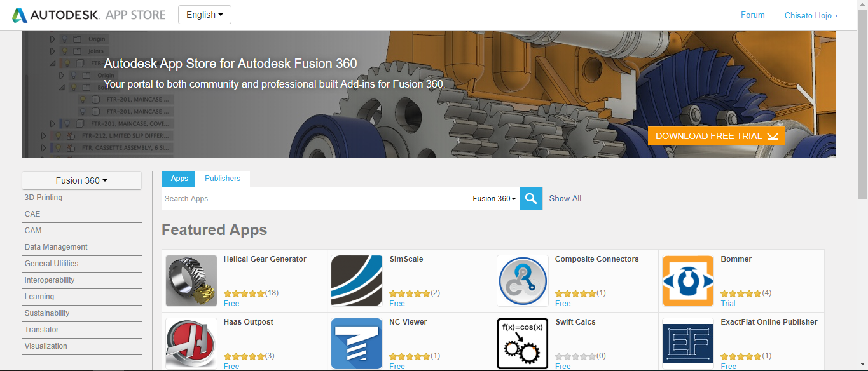The height and width of the screenshot is (371, 868).
Task: Click Free price under Helical Gear Generator
Action: 231,304
